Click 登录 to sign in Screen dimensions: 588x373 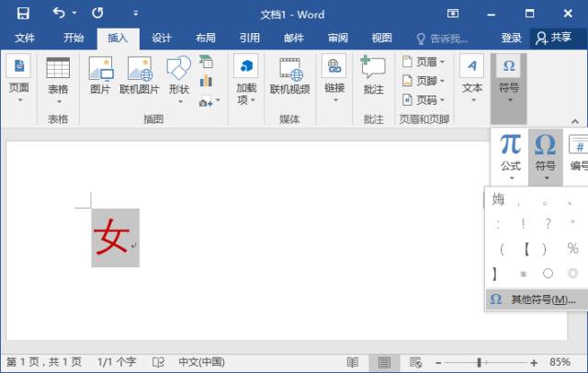512,38
